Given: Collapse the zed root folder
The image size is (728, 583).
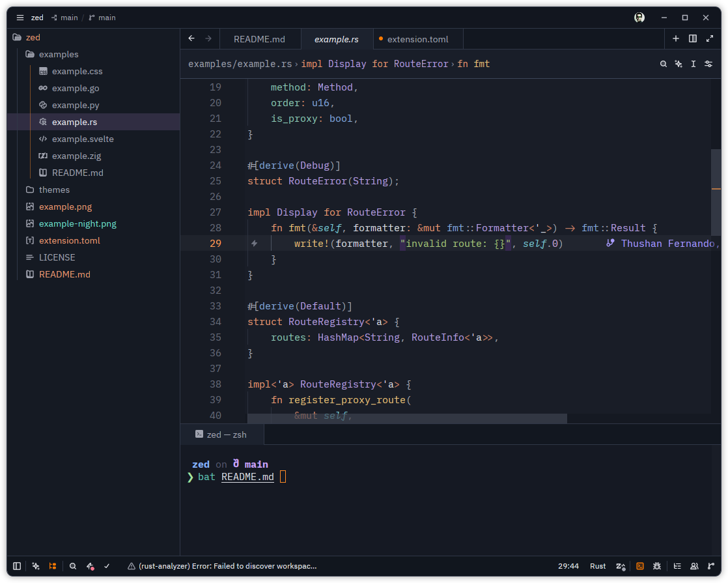Looking at the screenshot, I should [93, 37].
